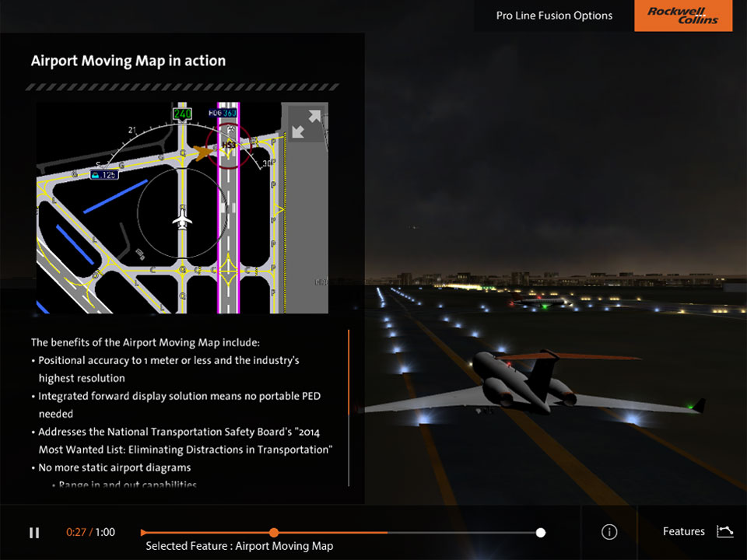Click Selected Feature Airport Moving Map label
This screenshot has width=747, height=560.
tap(239, 546)
